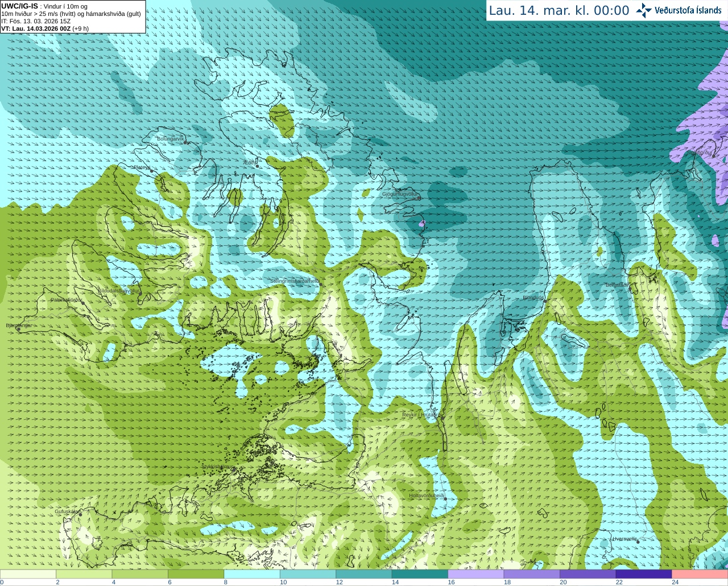Click the legend value '24'

coord(675,582)
